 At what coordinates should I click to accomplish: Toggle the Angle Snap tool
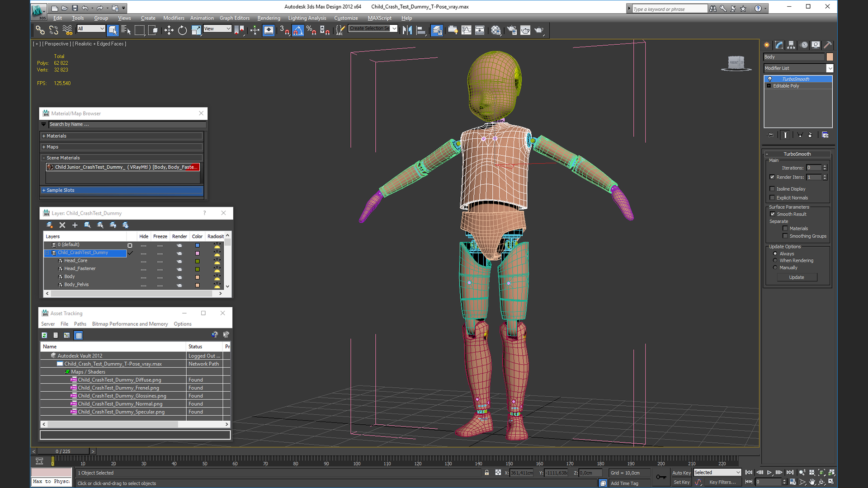pyautogui.click(x=298, y=30)
